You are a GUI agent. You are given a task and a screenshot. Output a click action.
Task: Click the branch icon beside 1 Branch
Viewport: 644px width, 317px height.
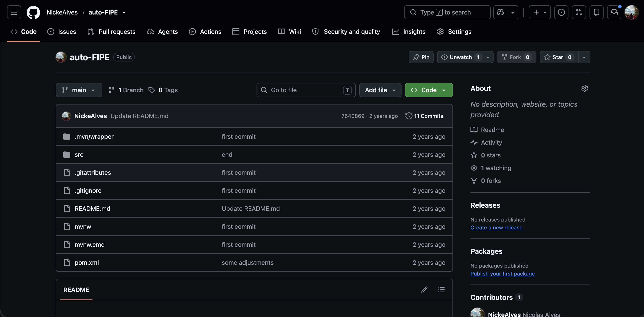point(112,90)
